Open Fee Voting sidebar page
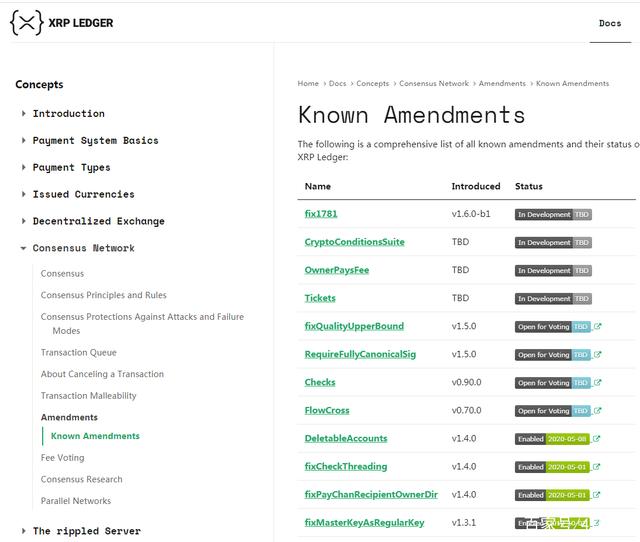This screenshot has height=542, width=640. click(62, 458)
